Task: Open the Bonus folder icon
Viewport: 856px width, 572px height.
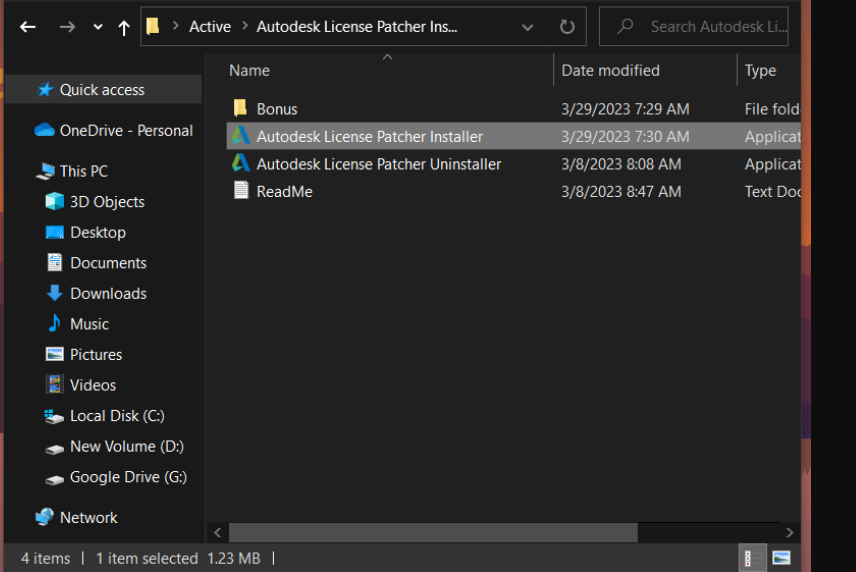Action: 240,108
